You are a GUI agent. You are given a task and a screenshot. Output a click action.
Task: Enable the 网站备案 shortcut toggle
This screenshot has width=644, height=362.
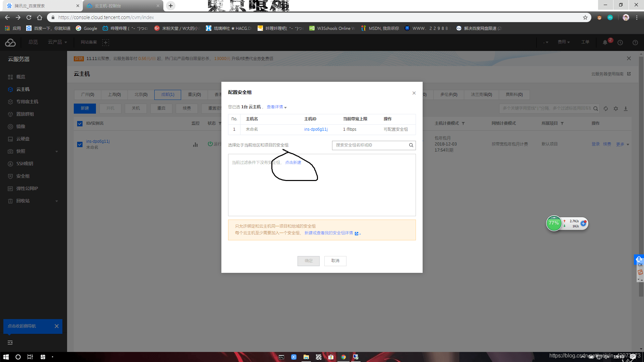tap(106, 42)
